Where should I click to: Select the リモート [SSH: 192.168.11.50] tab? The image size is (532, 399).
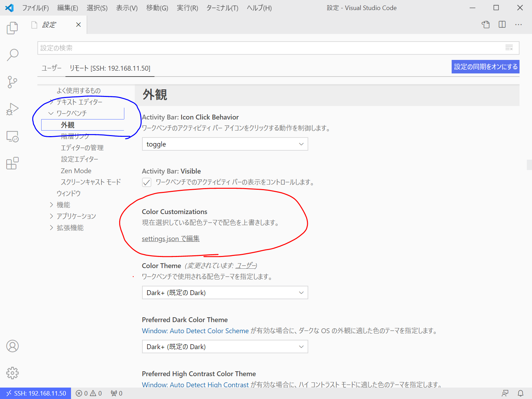110,68
